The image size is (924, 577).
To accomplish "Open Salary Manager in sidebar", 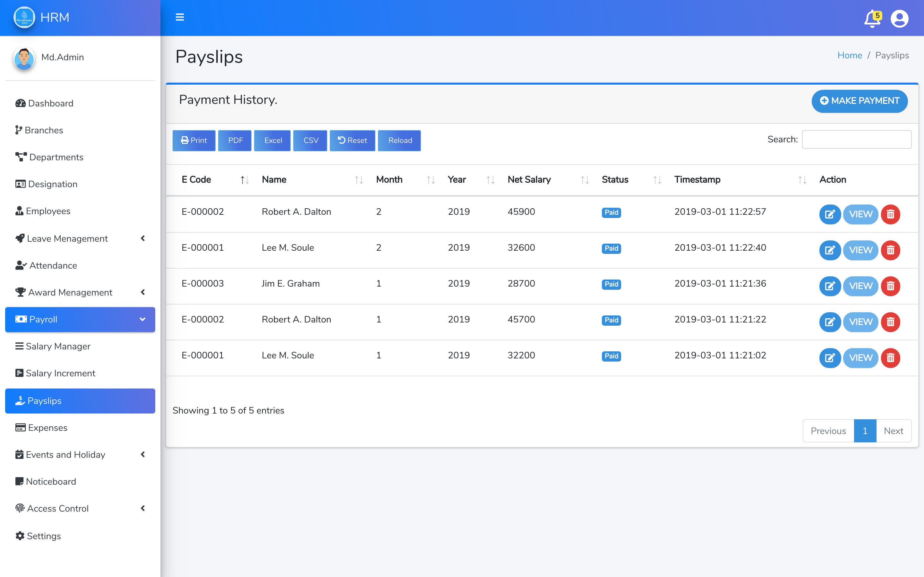I will pyautogui.click(x=58, y=346).
